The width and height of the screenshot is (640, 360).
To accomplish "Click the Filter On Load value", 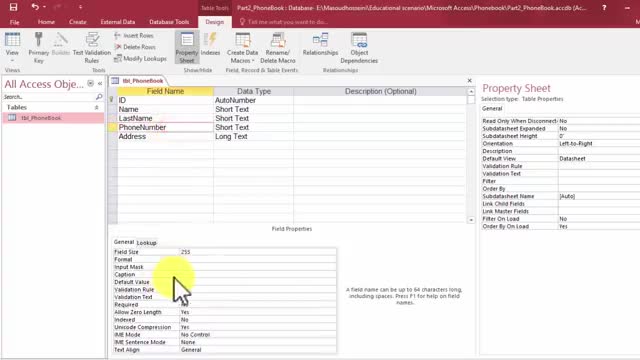I will pos(599,219).
